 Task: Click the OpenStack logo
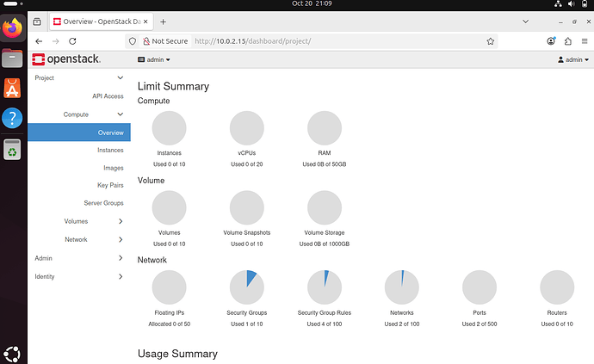point(66,59)
